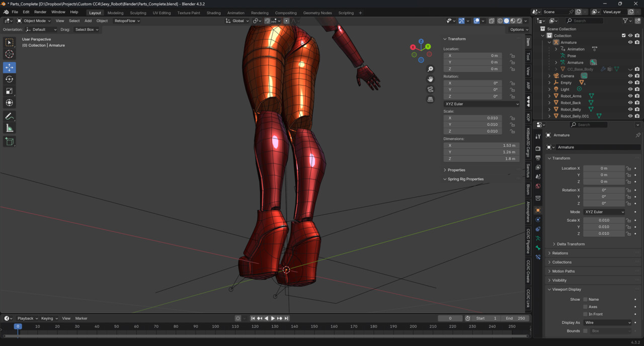Image resolution: width=644 pixels, height=346 pixels.
Task: Open the Physics properties tab
Action: coord(538,219)
